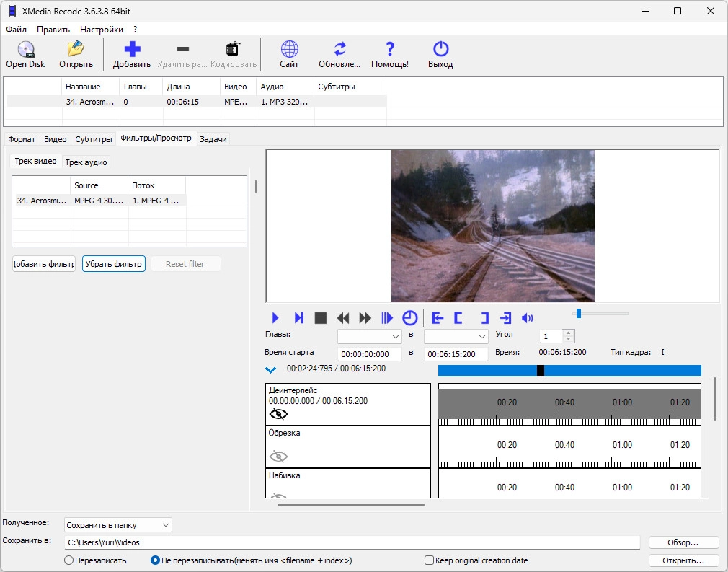Click the Добавить фильтр button

pyautogui.click(x=44, y=264)
